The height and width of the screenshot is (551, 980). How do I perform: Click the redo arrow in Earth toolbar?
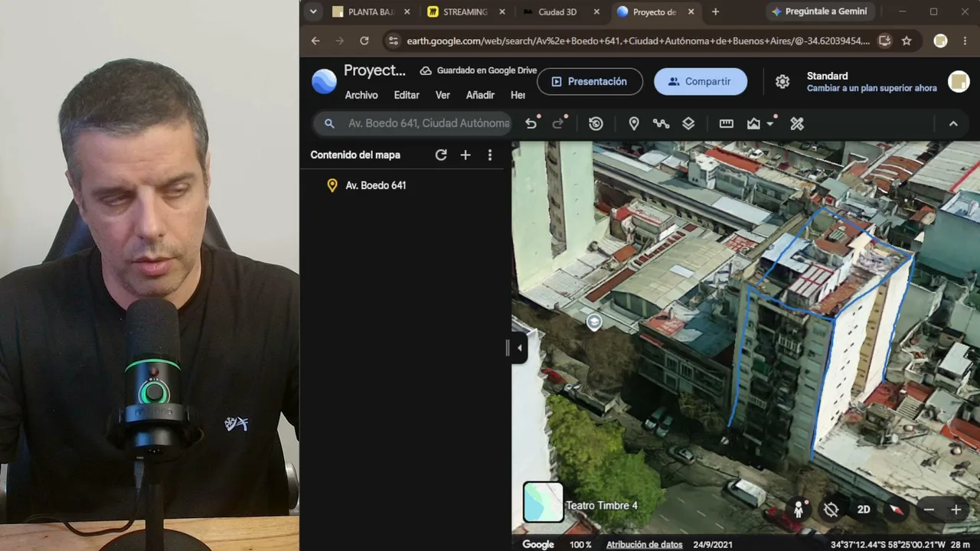click(558, 123)
